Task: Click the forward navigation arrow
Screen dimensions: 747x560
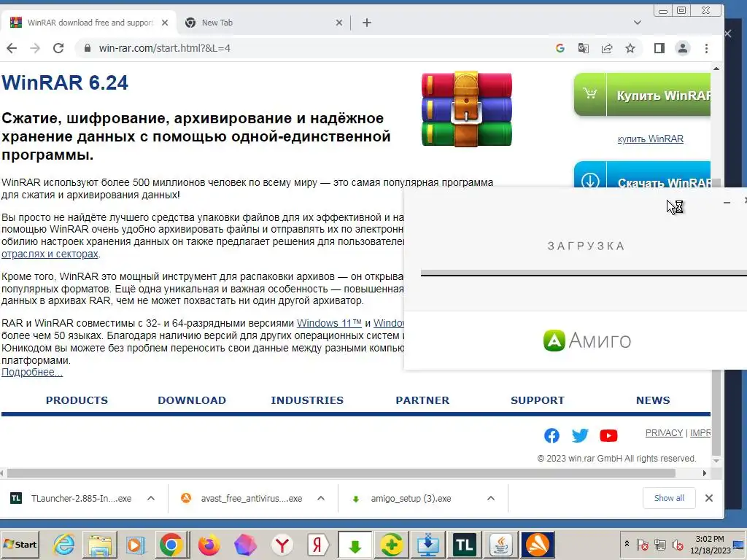Action: (35, 48)
